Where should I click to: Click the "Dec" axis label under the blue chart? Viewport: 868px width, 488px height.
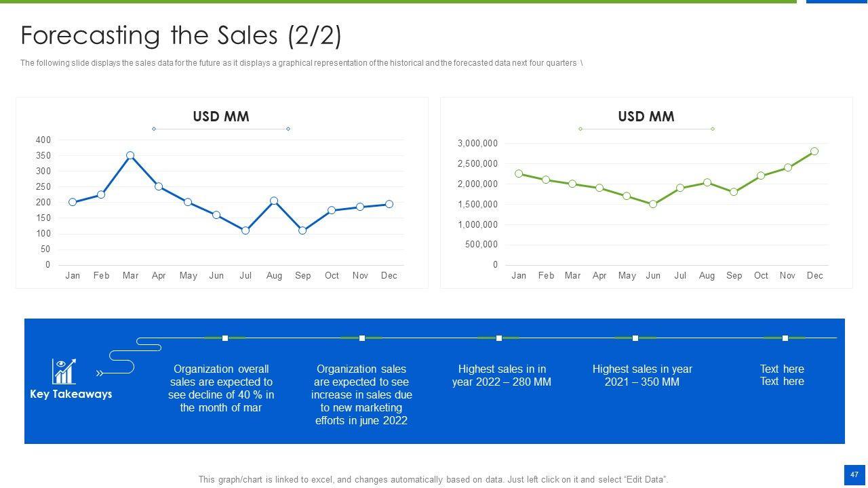click(x=389, y=275)
